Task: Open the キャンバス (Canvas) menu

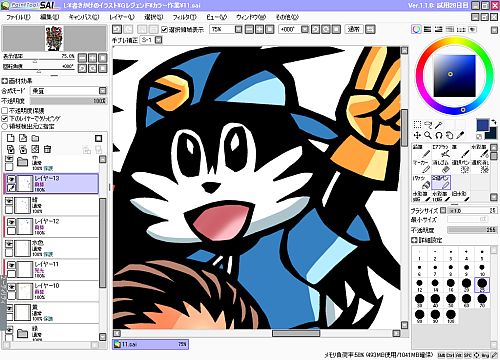Action: tap(84, 17)
